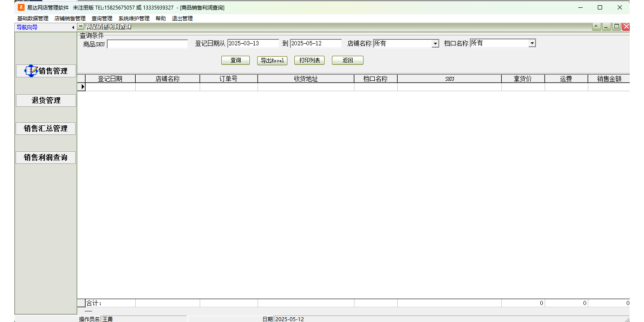Open the 店铺销售管理 menu
The image size is (644, 322).
(x=70, y=19)
